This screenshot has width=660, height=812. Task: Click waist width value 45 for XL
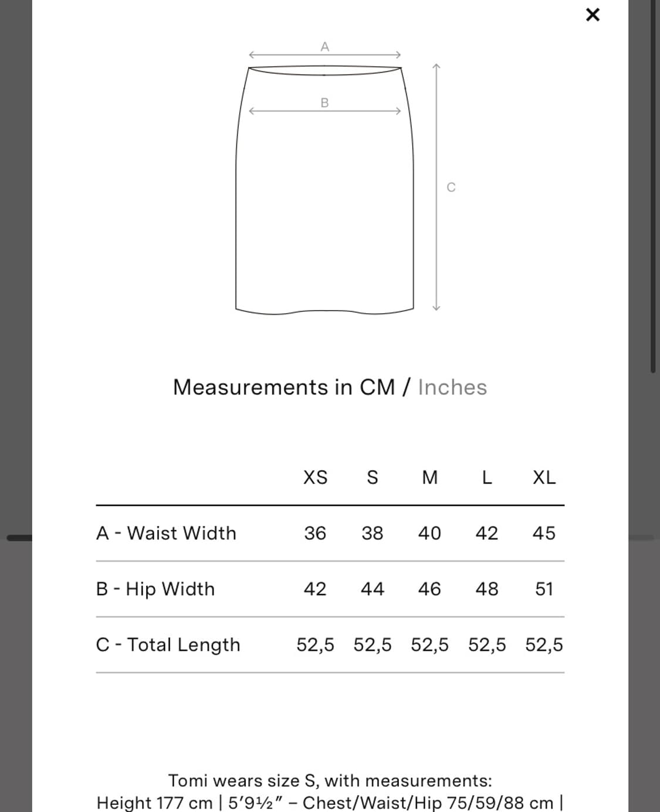coord(544,534)
